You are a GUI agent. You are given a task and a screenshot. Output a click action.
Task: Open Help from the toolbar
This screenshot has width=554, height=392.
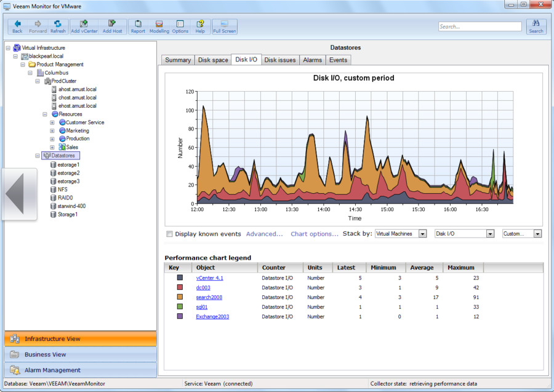(x=200, y=26)
